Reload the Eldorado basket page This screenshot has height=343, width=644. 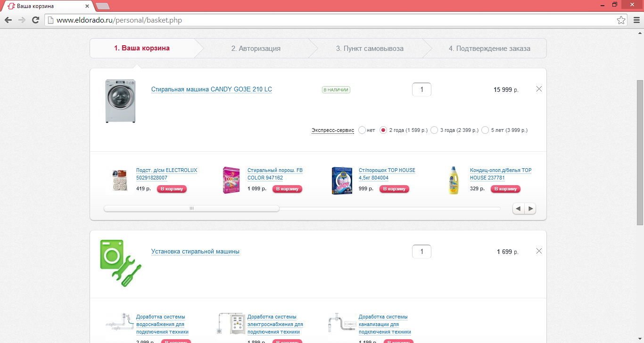pyautogui.click(x=35, y=20)
